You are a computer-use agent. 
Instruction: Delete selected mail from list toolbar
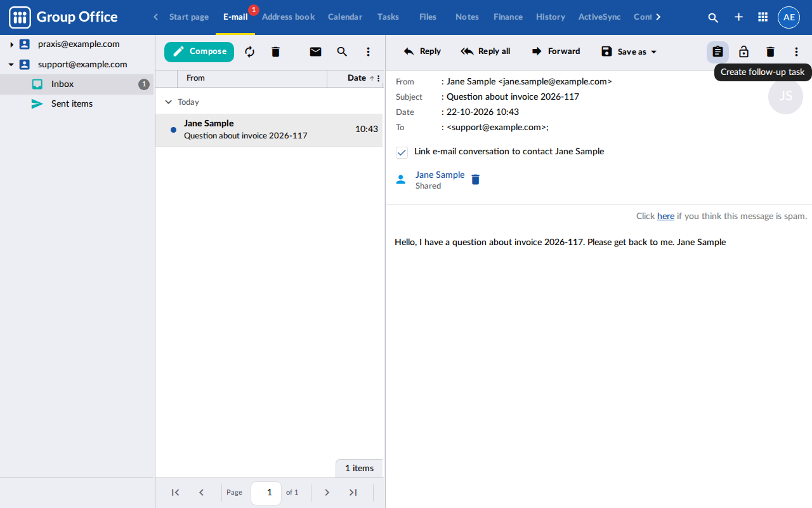(275, 52)
